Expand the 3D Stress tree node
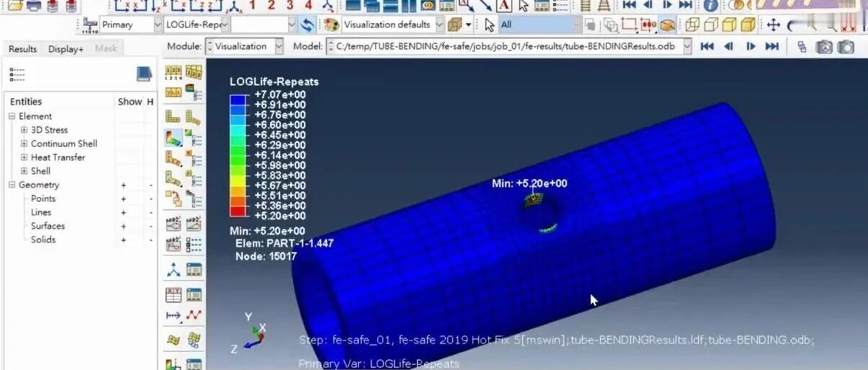The image size is (868, 370). pos(24,130)
